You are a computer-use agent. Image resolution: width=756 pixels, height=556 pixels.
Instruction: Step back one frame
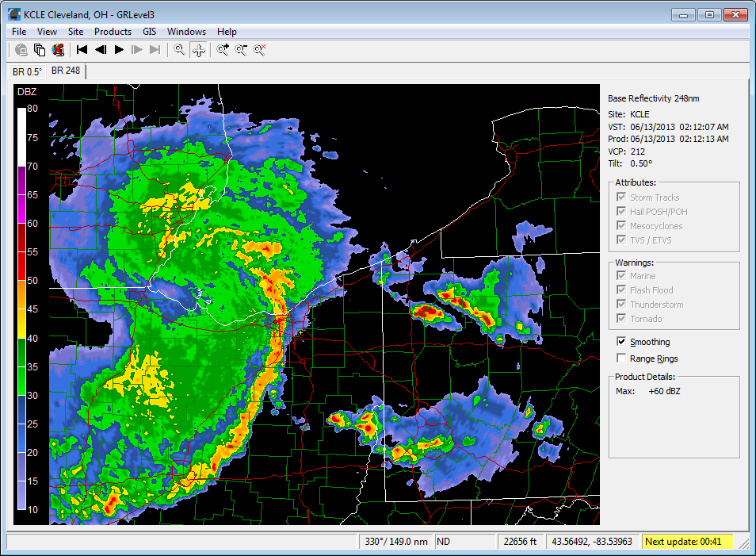click(101, 50)
